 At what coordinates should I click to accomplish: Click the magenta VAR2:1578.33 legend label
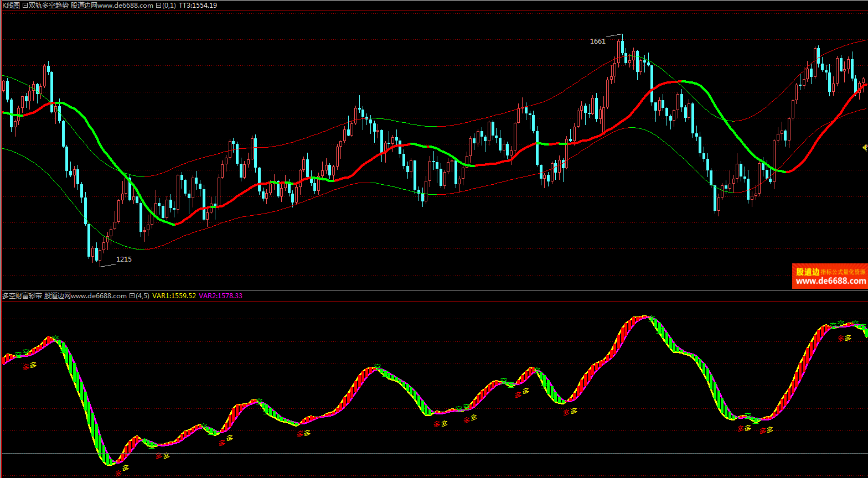pyautogui.click(x=220, y=296)
